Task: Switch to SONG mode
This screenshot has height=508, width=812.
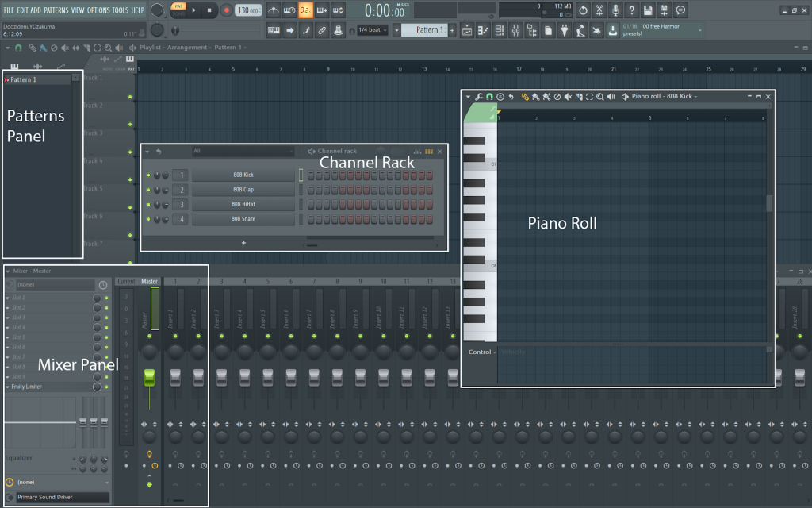Action: (x=178, y=14)
